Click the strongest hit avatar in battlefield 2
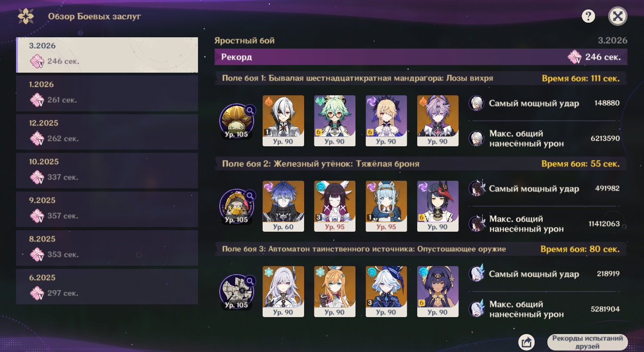Viewport: 644px width, 352px height. click(x=477, y=189)
